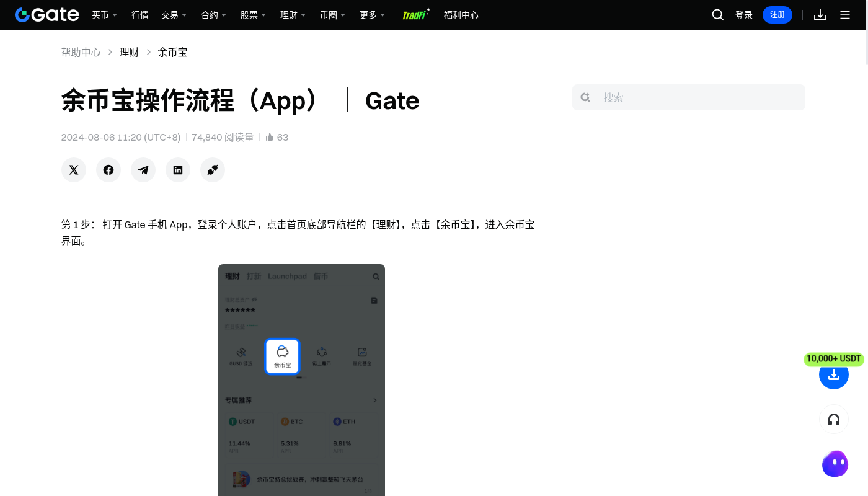The image size is (868, 496).
Task: Share article on LinkedIn
Action: click(178, 170)
